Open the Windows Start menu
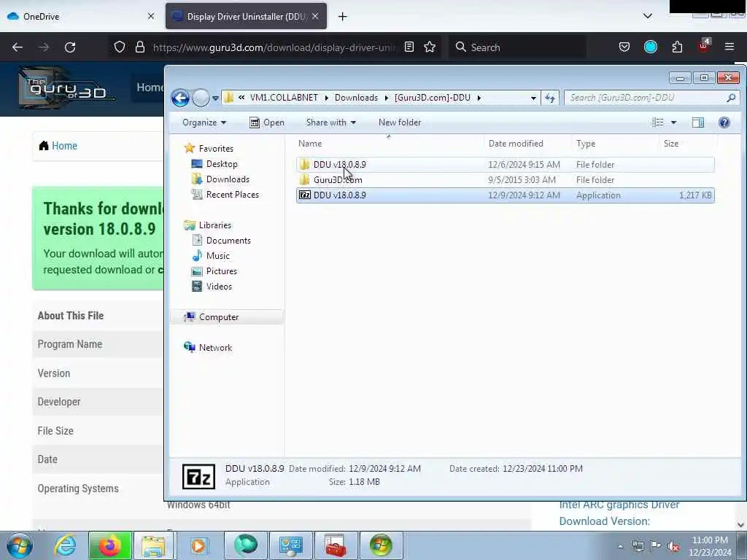 pos(20,545)
